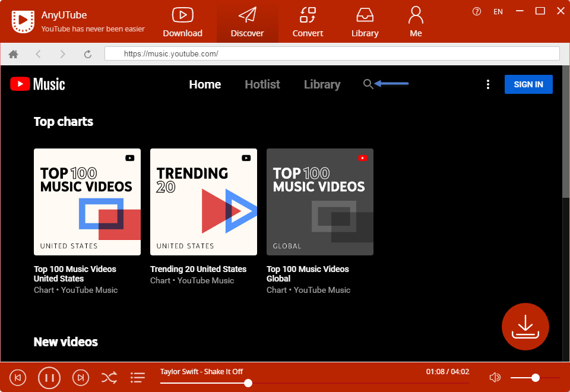
Task: Click the 01:08 / 04:02 time display
Action: pos(448,372)
